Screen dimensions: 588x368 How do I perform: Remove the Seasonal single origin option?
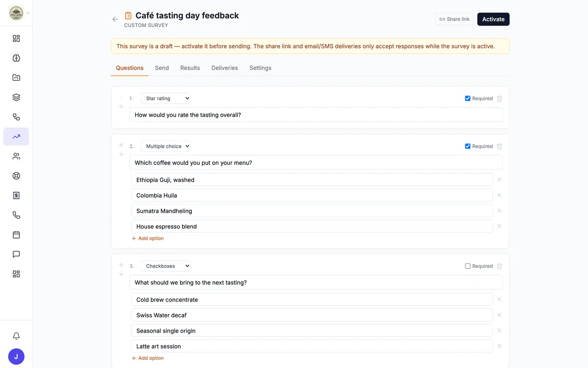(499, 331)
